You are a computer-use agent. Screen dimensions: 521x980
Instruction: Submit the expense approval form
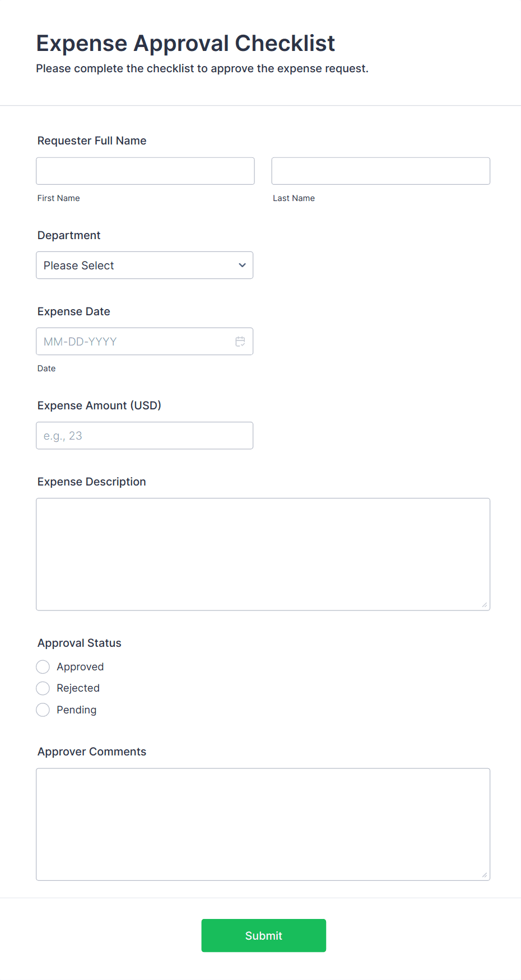coord(263,935)
